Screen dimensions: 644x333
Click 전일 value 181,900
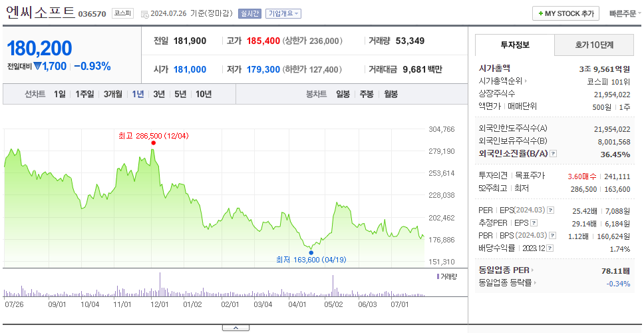(190, 41)
